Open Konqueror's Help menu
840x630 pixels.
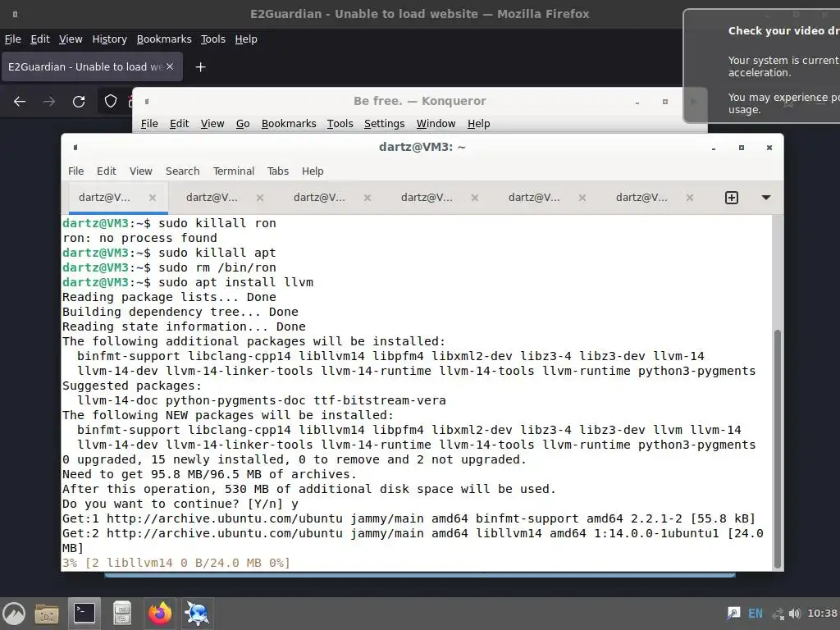[x=478, y=124]
